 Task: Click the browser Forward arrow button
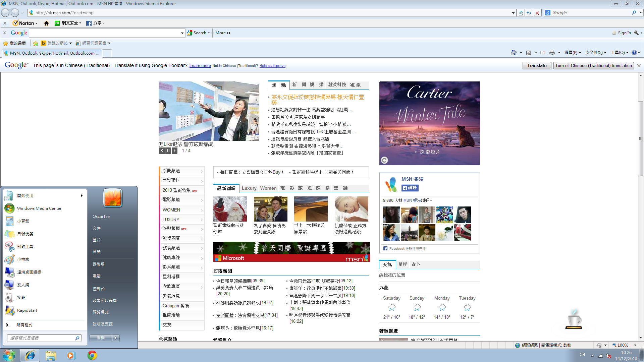[x=15, y=13]
